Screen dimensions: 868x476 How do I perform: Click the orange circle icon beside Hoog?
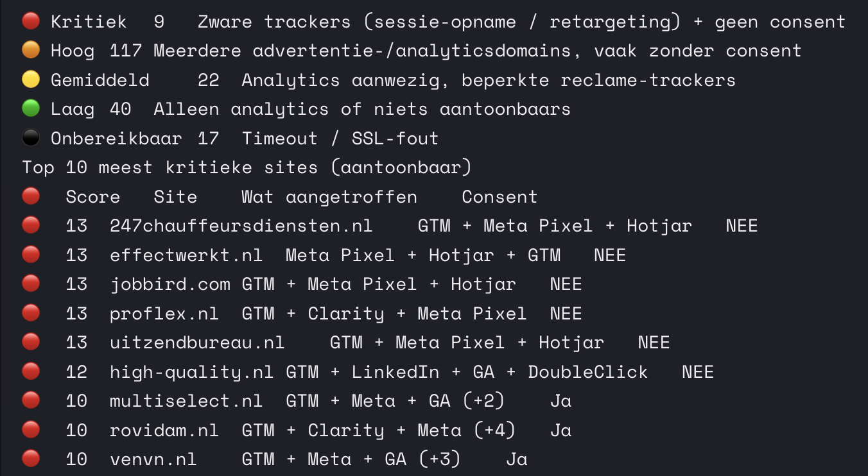(x=31, y=51)
